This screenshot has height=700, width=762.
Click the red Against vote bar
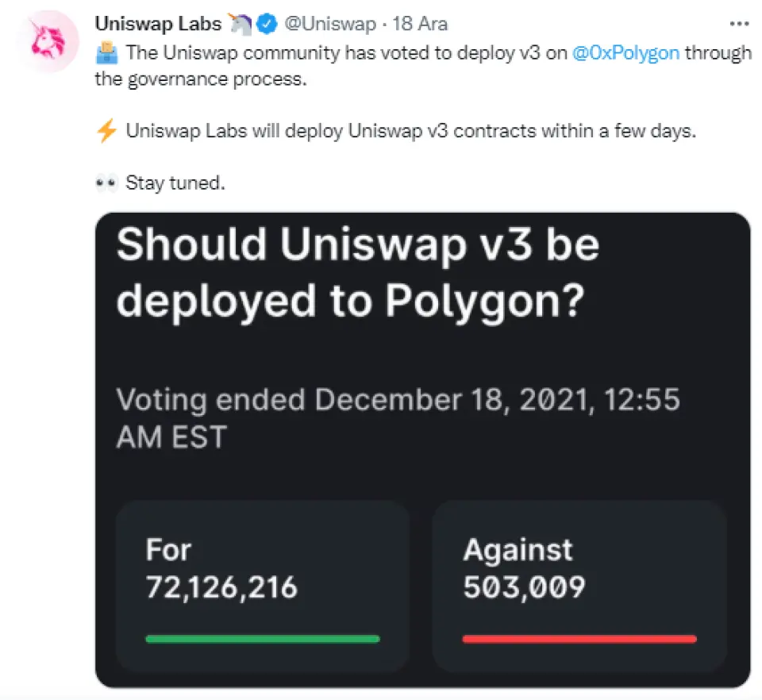pos(579,639)
